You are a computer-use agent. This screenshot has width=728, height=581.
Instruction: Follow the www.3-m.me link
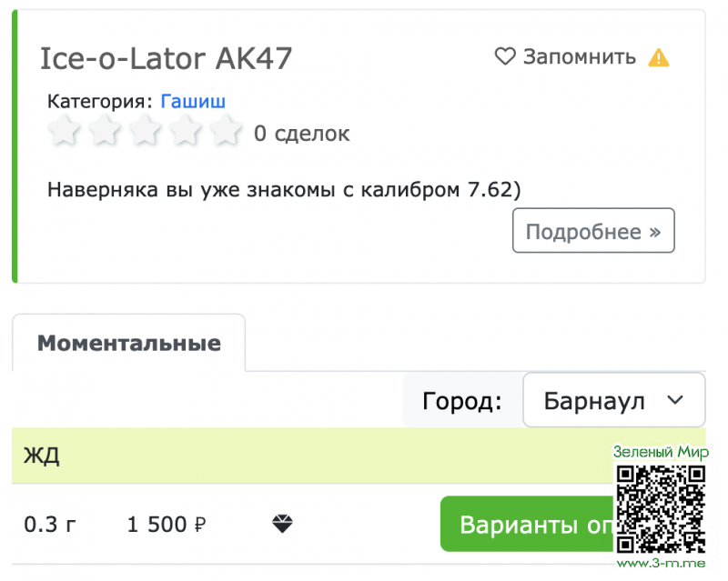click(662, 564)
